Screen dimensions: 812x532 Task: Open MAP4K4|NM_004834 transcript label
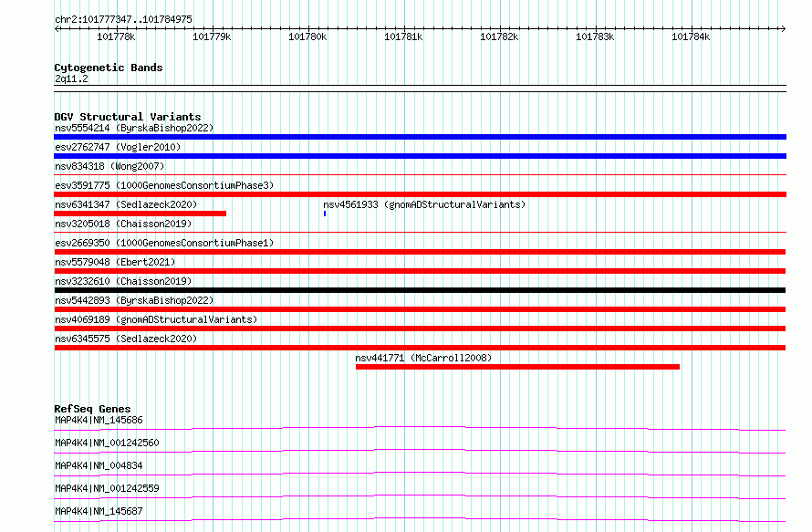99,465
